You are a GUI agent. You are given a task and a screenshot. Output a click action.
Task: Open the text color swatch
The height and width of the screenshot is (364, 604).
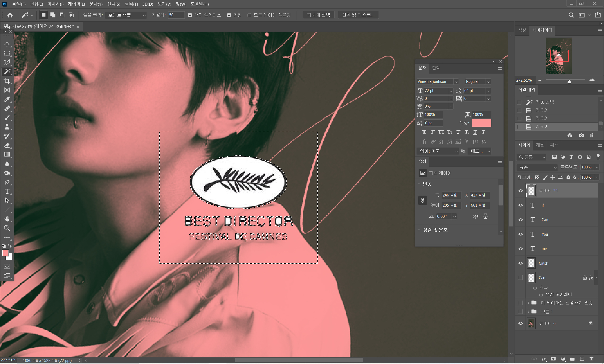(482, 123)
